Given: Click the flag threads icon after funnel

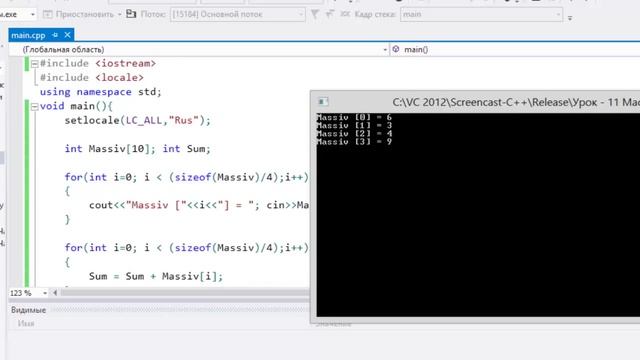Looking at the screenshot, I should click(x=330, y=14).
